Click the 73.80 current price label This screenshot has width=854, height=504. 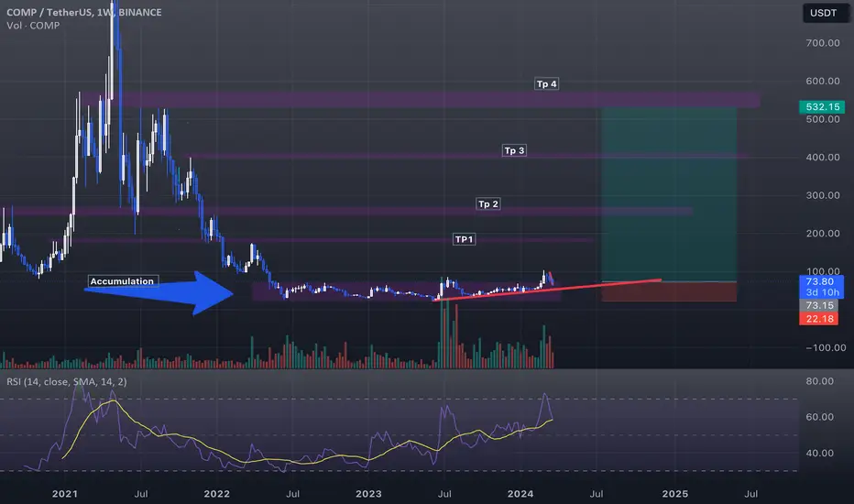[x=821, y=281]
